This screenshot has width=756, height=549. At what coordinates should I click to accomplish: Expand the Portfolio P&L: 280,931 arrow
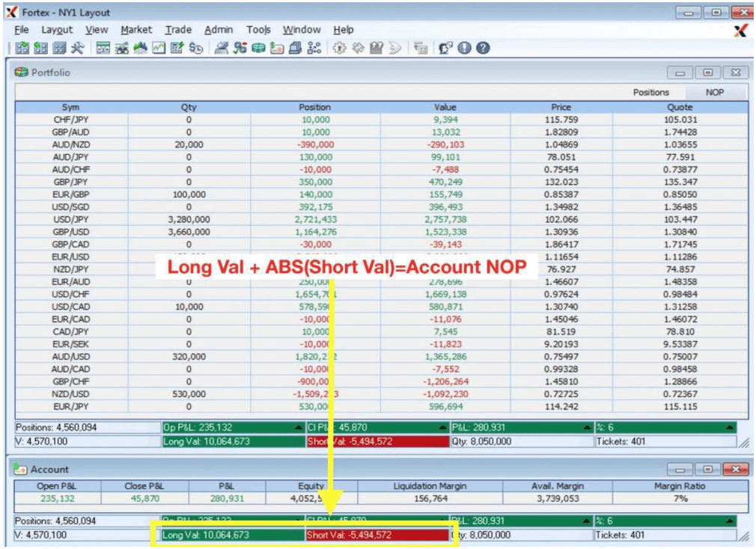tap(587, 428)
